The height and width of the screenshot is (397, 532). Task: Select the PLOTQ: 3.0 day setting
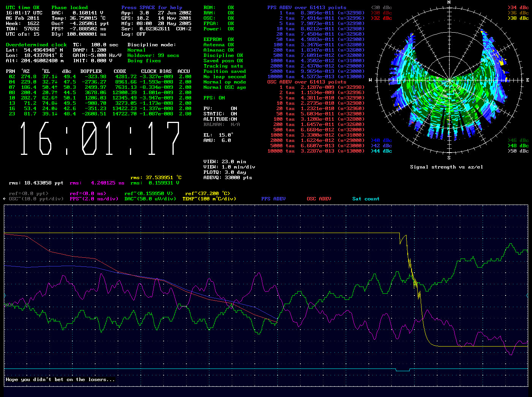coord(225,172)
